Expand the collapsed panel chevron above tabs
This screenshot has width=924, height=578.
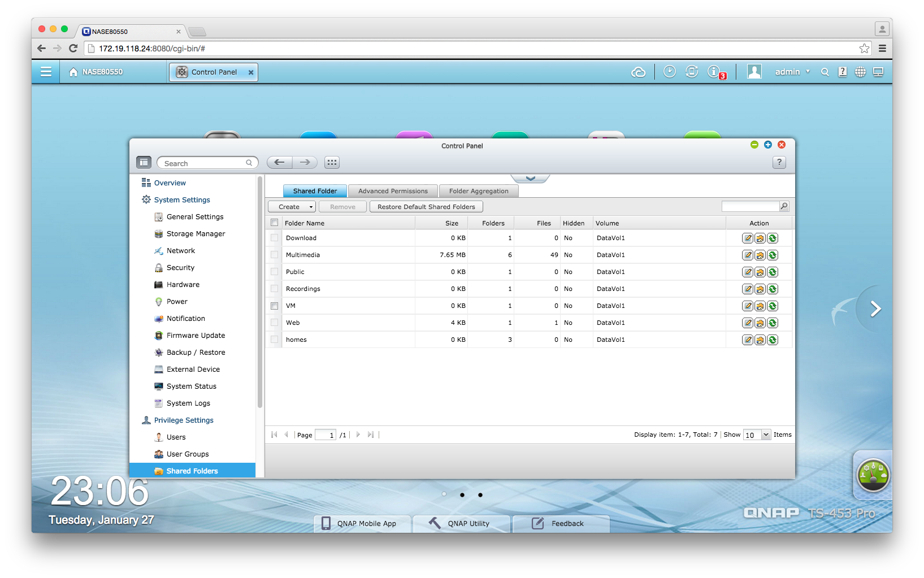[x=530, y=179]
